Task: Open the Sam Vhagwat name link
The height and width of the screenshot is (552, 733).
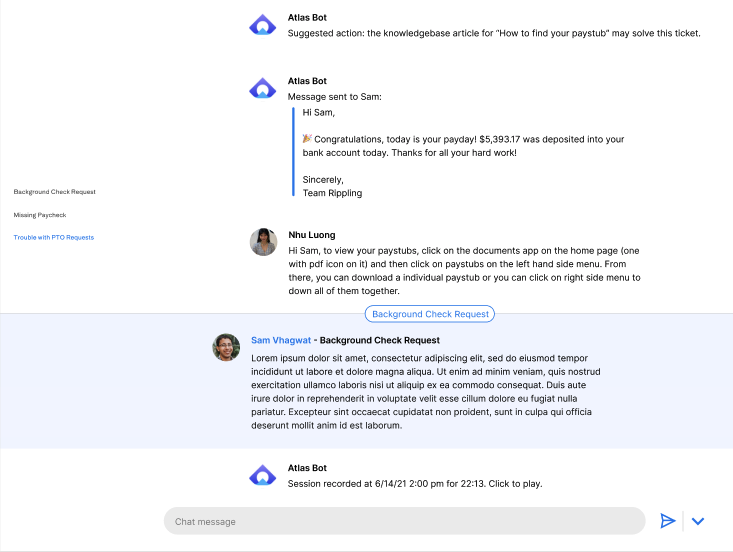Action: tap(279, 340)
